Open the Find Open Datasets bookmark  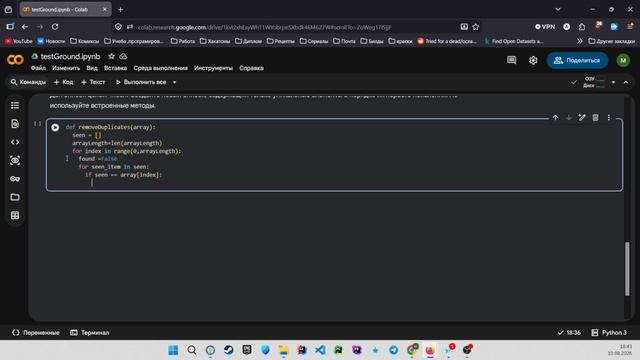click(513, 41)
